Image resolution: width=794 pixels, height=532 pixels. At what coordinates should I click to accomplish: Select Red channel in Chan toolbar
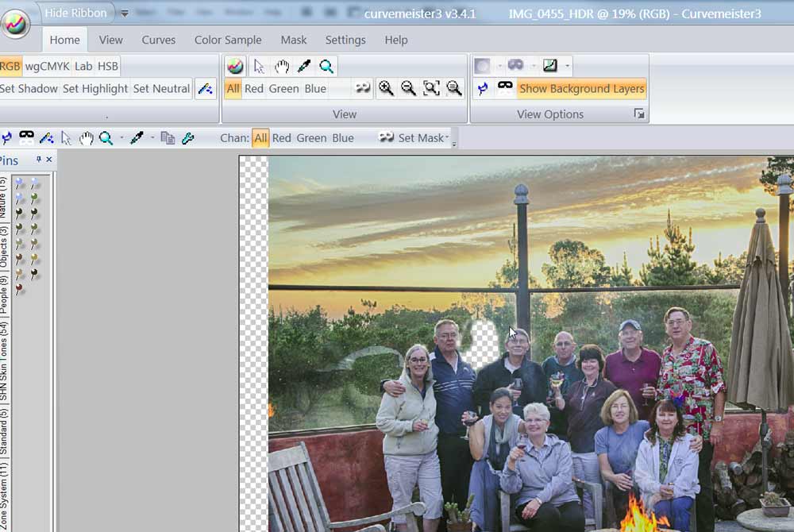click(x=282, y=138)
